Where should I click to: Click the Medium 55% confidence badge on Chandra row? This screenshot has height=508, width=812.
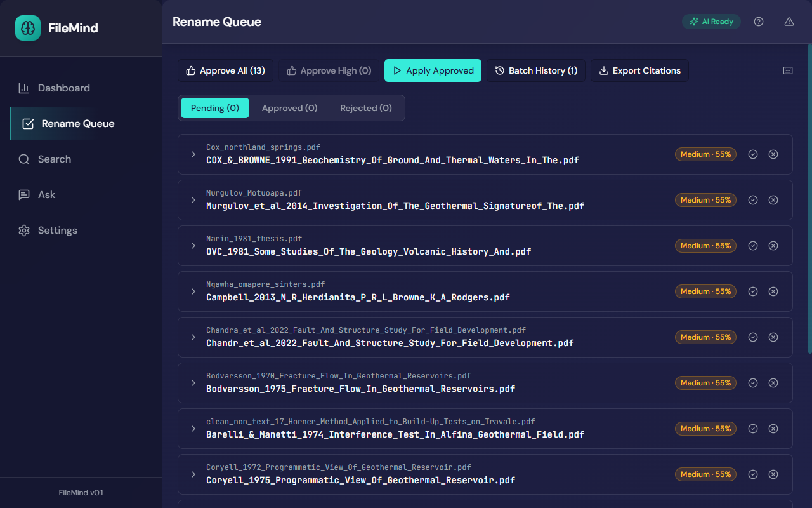705,337
